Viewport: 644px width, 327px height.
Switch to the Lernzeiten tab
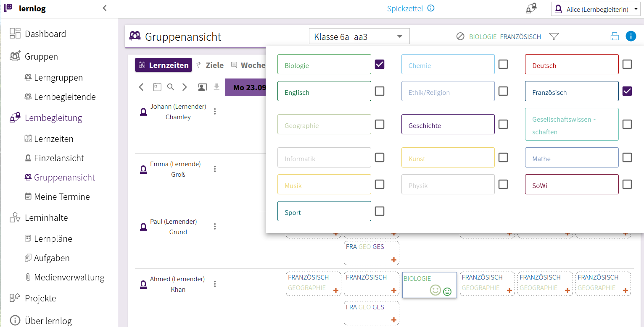pos(164,65)
